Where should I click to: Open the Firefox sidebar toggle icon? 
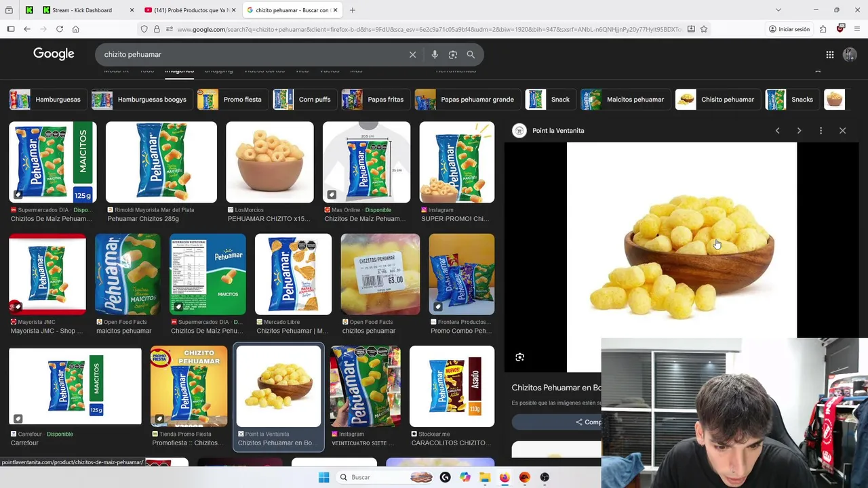11,29
